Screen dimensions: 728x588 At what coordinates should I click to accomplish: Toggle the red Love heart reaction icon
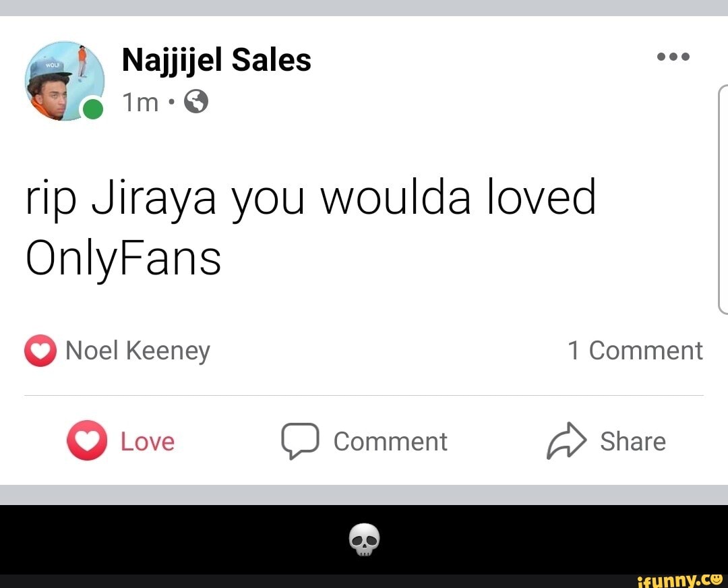point(87,440)
